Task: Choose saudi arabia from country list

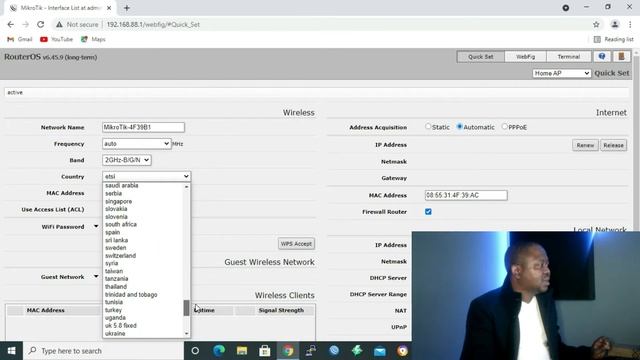Action: click(122, 186)
